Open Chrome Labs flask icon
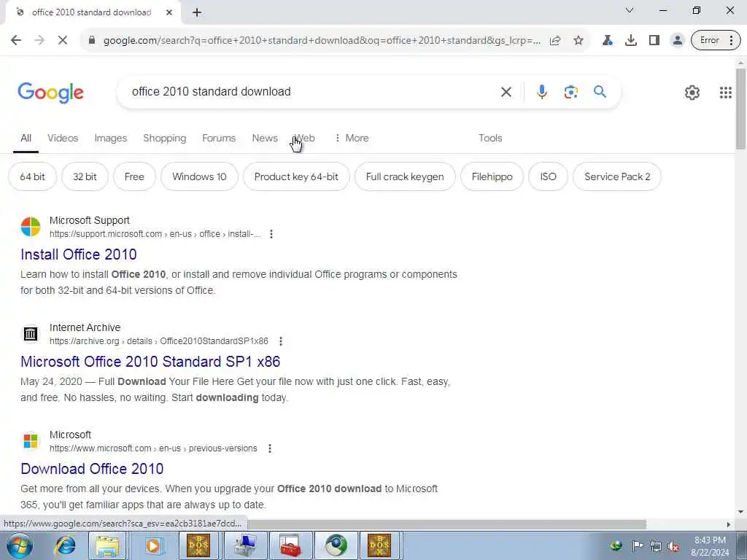Image resolution: width=747 pixels, height=560 pixels. 608,41
